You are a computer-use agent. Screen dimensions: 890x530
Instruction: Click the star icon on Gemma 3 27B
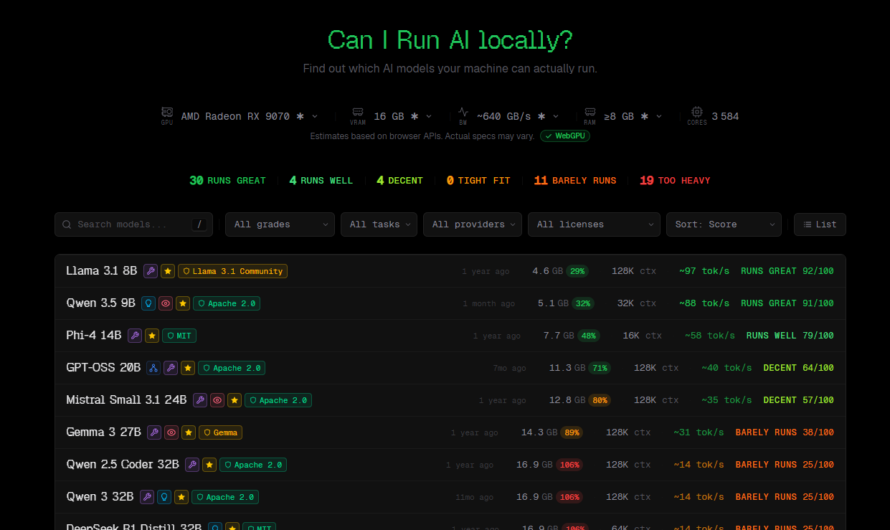(x=188, y=432)
